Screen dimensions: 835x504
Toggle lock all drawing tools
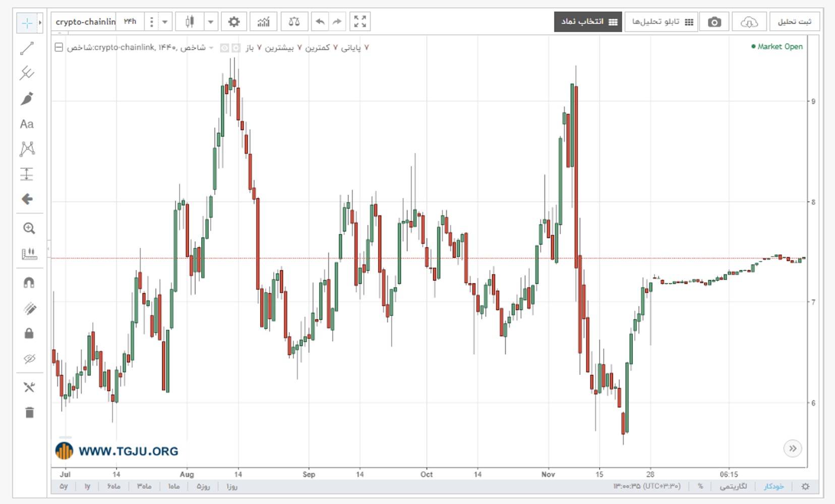point(29,333)
